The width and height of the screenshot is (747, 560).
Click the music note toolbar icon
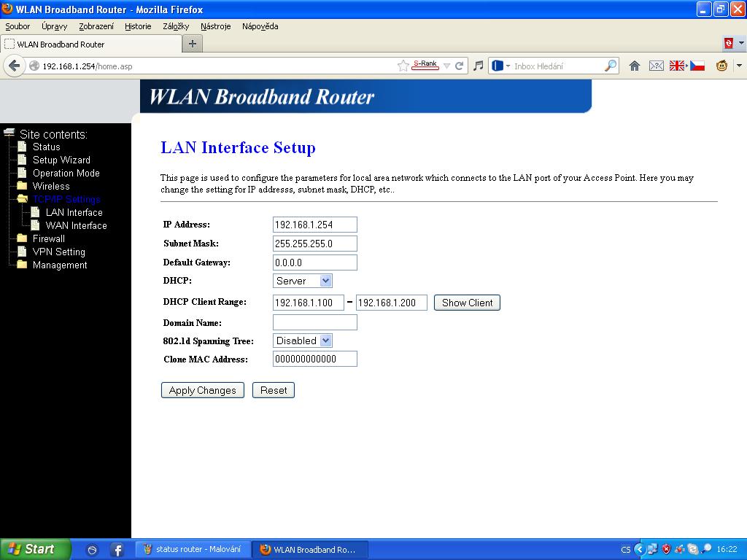[x=478, y=66]
